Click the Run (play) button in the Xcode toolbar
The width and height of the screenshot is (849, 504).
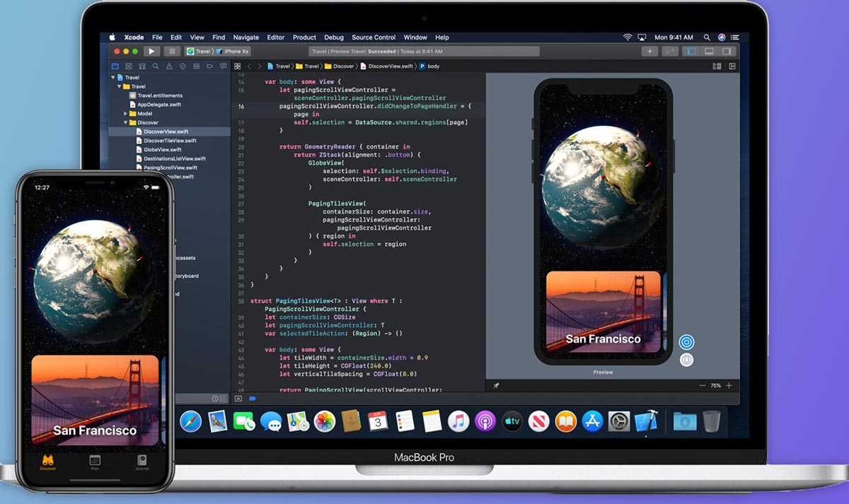click(x=151, y=52)
